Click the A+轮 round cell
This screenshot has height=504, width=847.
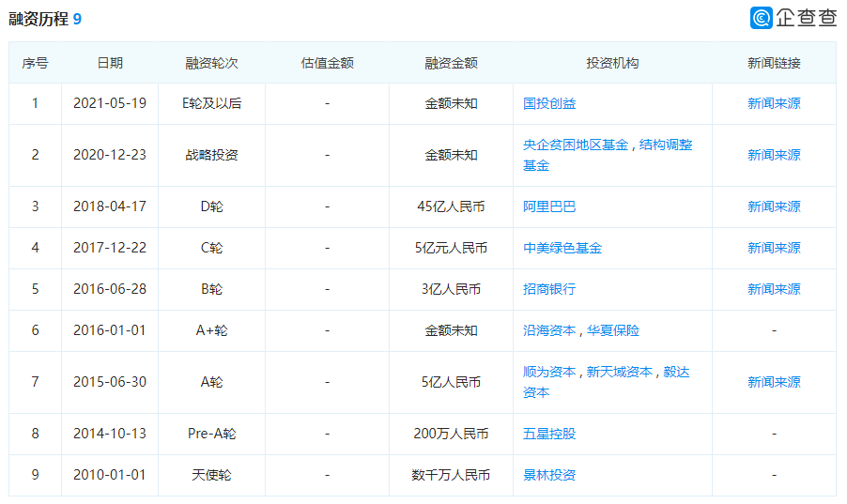211,330
